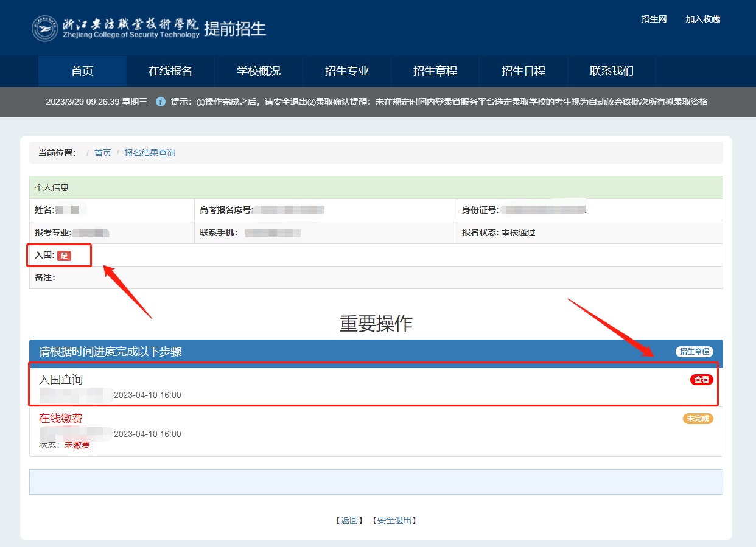Click 加入收藏 to bookmark the site
The height and width of the screenshot is (547, 756).
tap(703, 19)
